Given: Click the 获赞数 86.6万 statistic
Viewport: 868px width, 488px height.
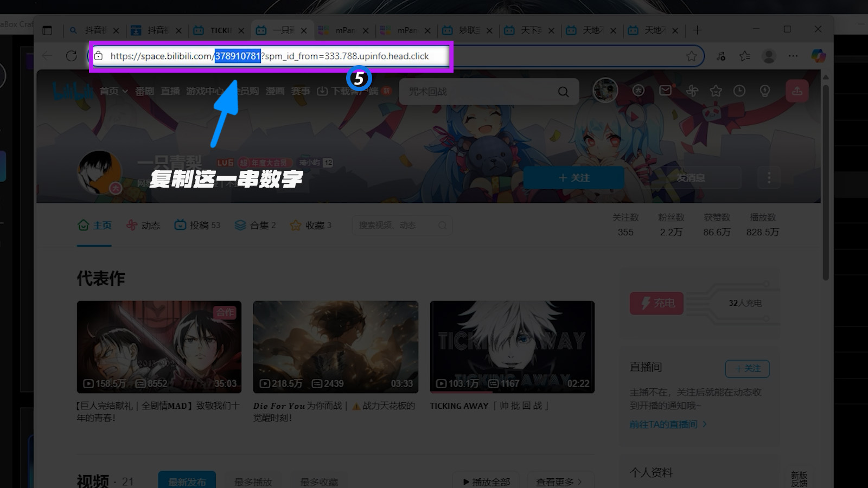Looking at the screenshot, I should [x=717, y=224].
